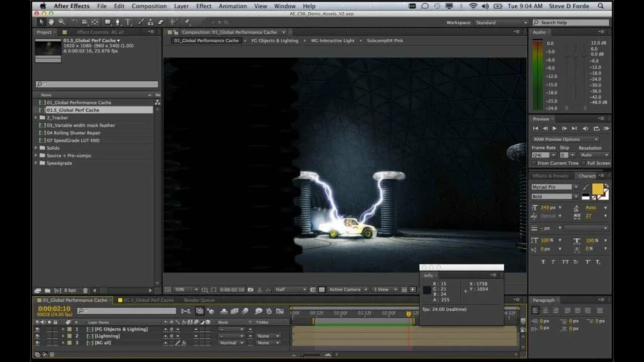Open the Effect menu

204,6
